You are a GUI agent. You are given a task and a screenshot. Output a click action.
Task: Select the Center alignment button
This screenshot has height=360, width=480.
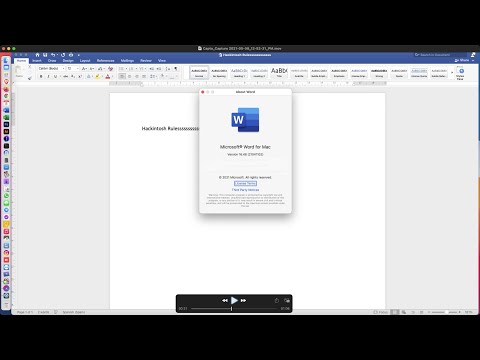129,77
